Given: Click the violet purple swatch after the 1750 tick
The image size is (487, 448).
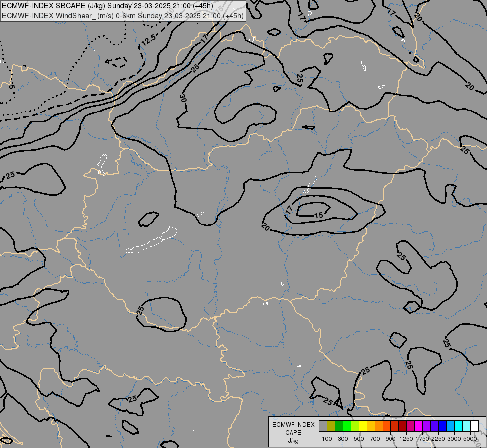Looking at the screenshot, I should pos(427,426).
